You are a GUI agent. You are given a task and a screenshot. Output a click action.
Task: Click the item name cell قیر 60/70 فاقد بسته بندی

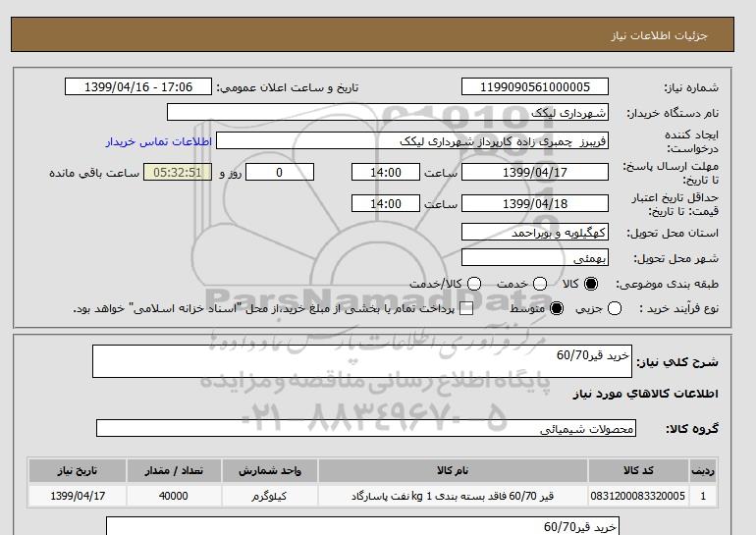pyautogui.click(x=453, y=496)
